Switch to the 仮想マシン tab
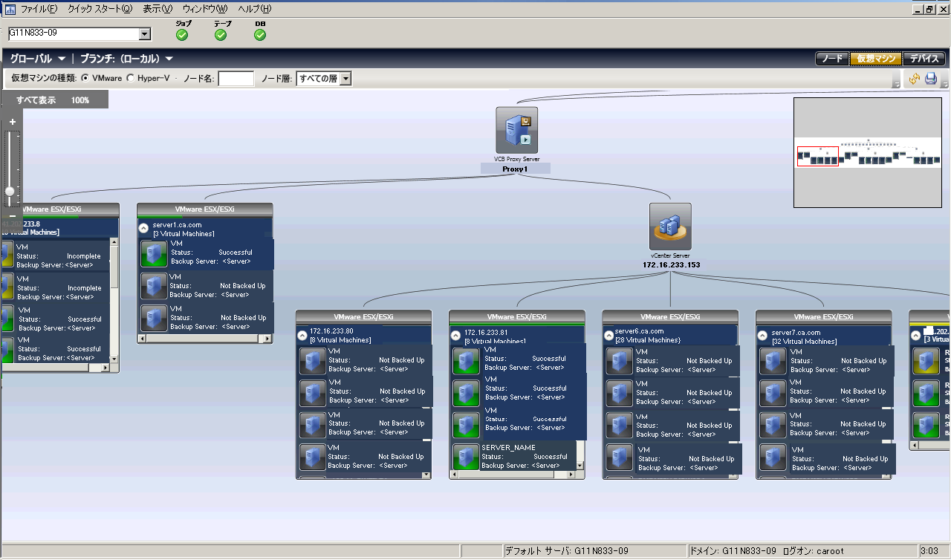The width and height of the screenshot is (951, 560). [x=876, y=59]
